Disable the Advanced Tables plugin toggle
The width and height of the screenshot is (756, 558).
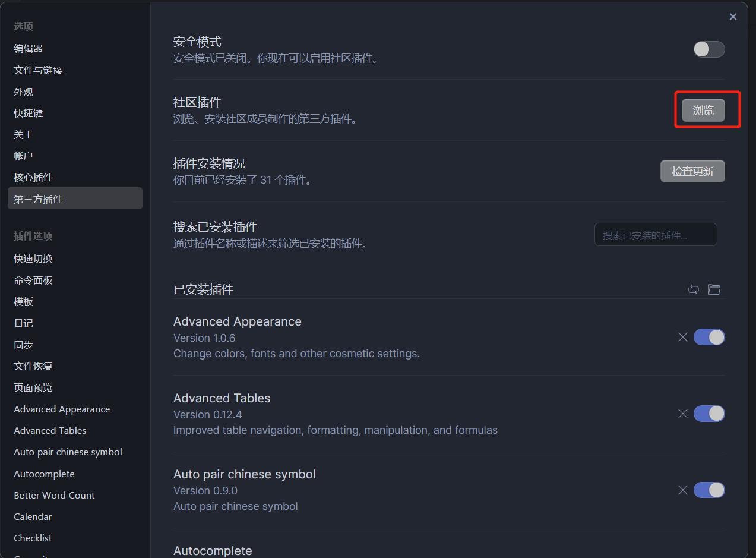coord(709,414)
